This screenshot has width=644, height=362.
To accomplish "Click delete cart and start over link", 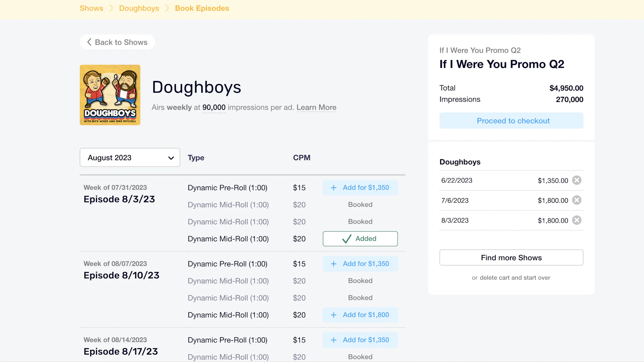I will click(x=515, y=278).
